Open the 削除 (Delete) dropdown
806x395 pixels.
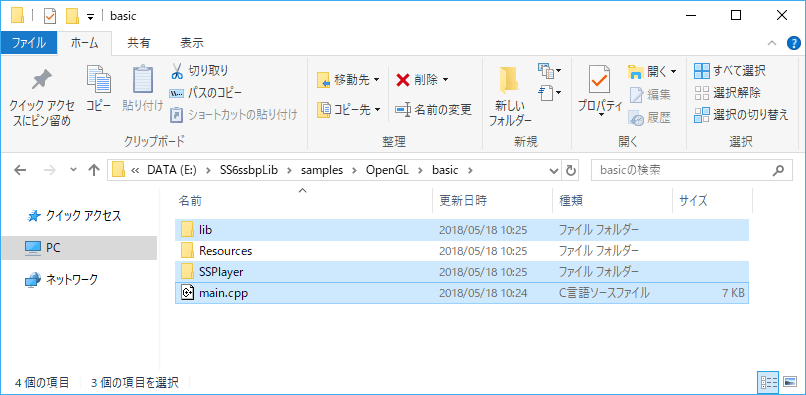pos(422,80)
